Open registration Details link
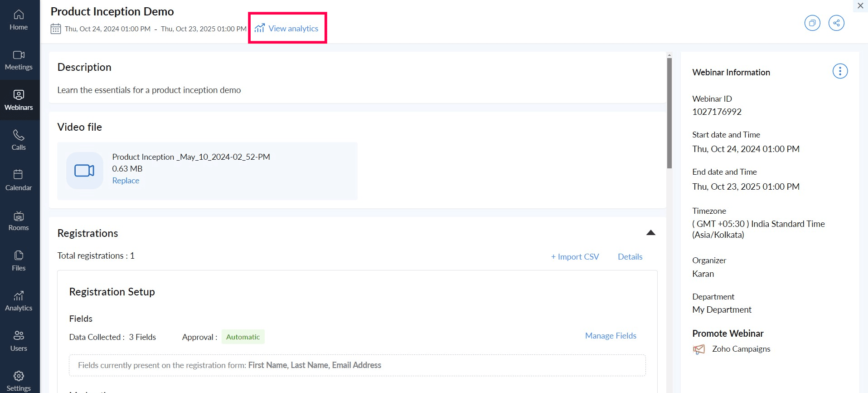This screenshot has height=393, width=868. tap(630, 256)
